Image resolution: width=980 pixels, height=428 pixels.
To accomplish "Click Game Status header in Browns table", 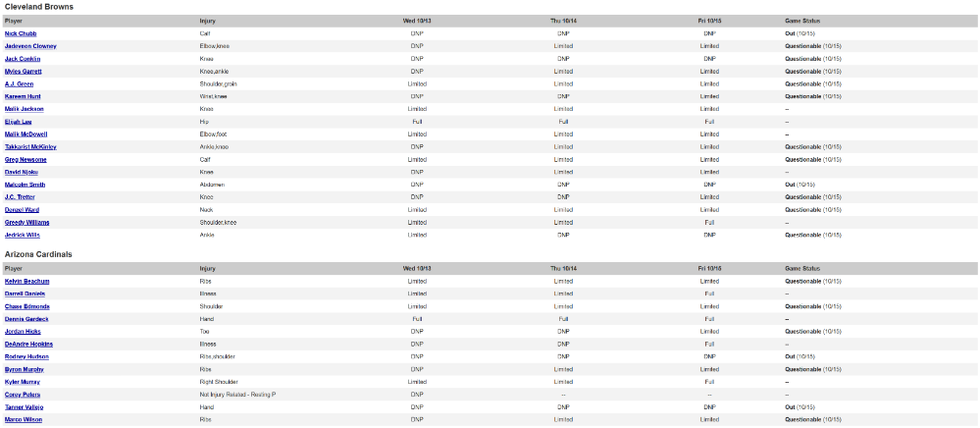I will [x=802, y=22].
